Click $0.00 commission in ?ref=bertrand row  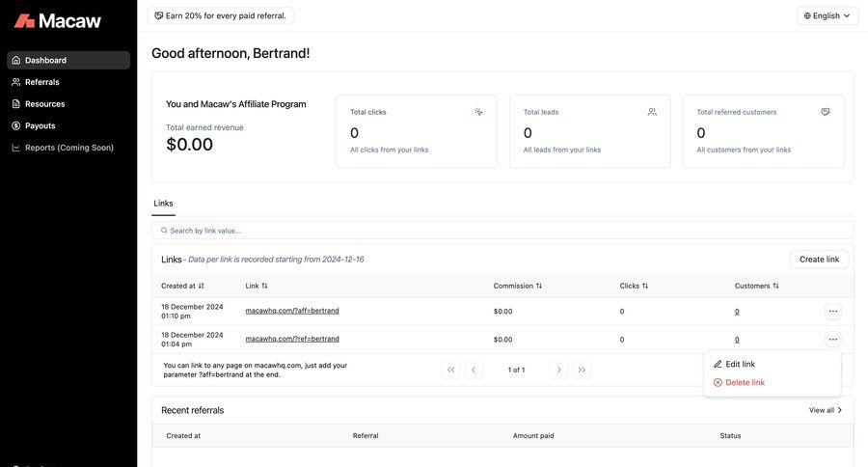click(x=503, y=340)
